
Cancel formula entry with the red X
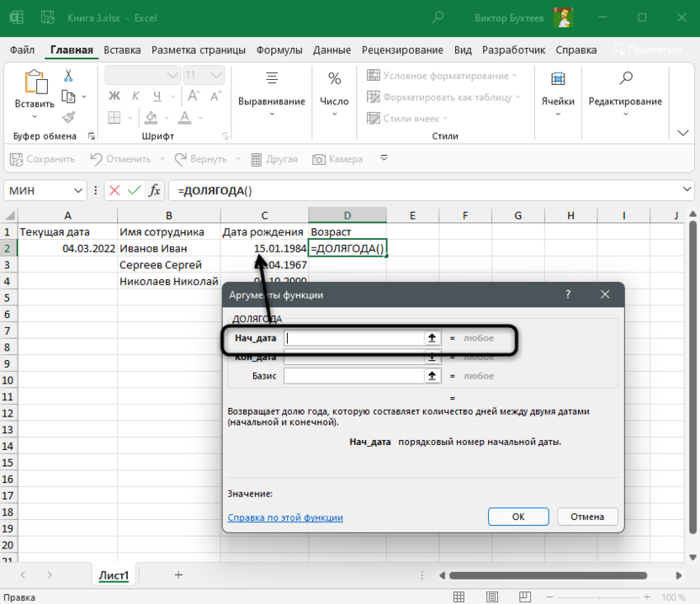tap(114, 191)
